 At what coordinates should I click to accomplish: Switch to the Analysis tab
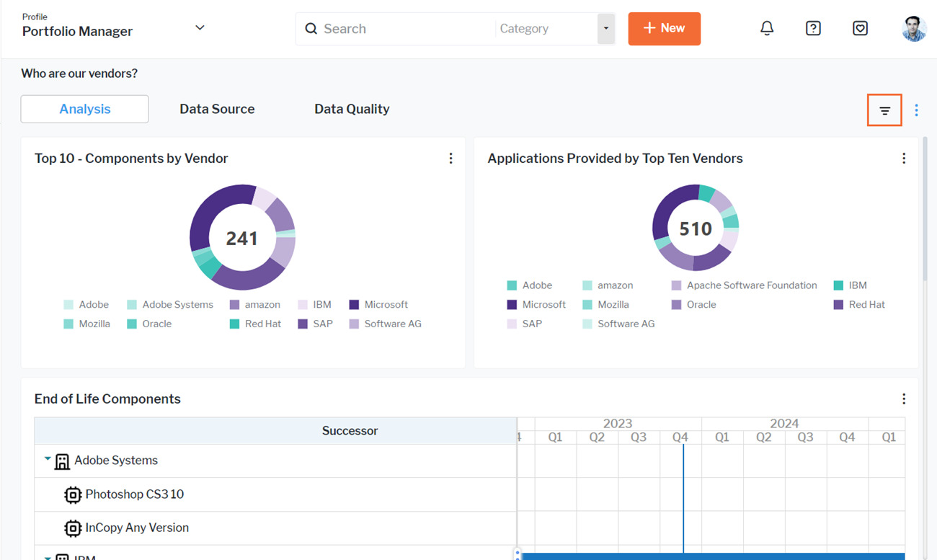tap(85, 109)
